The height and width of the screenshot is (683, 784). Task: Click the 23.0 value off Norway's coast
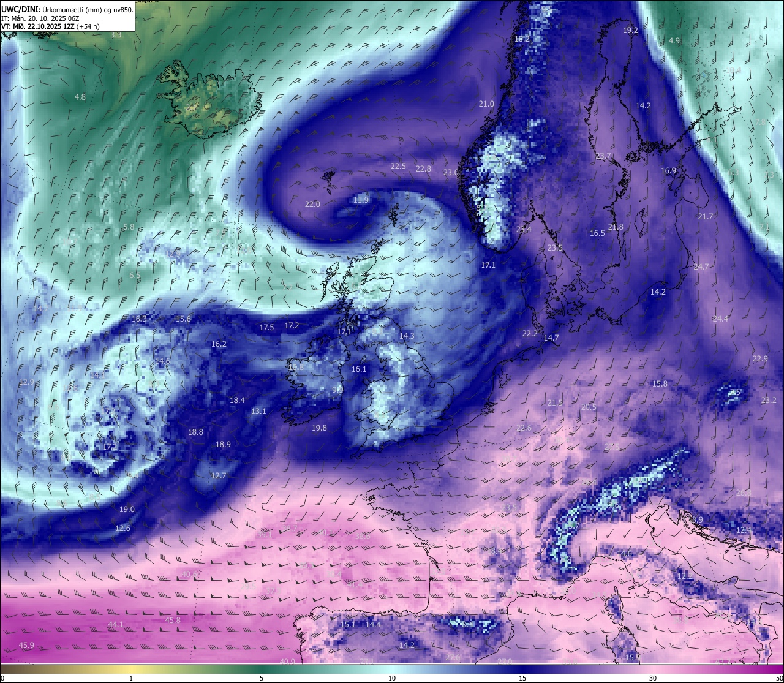[451, 172]
